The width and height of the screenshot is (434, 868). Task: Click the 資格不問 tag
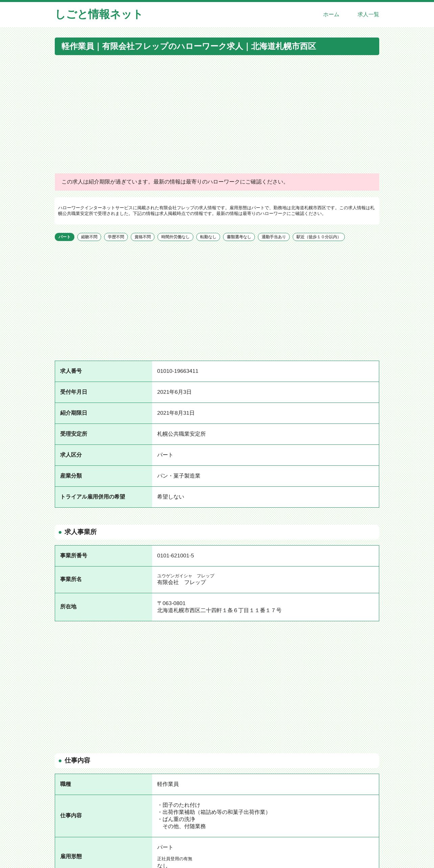pos(143,237)
